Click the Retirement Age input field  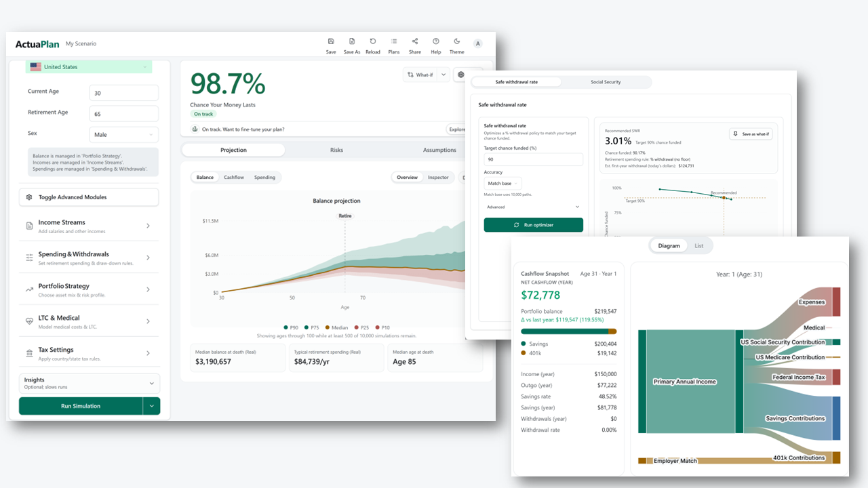coord(123,113)
